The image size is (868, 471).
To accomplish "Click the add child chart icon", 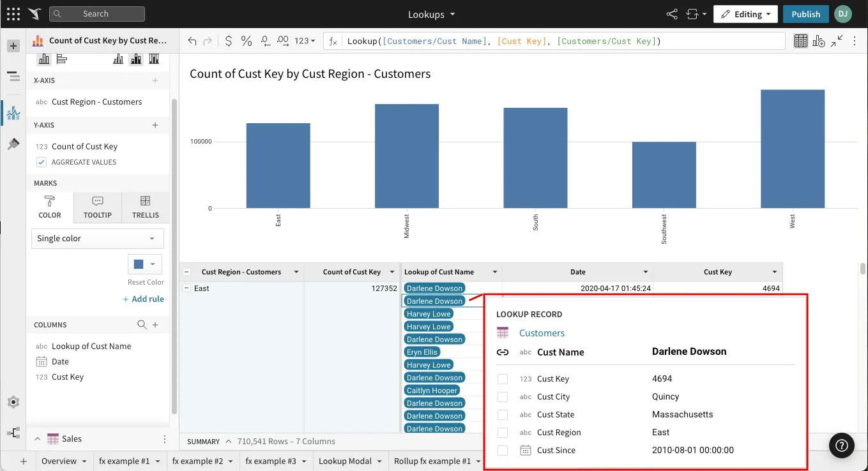I will 819,41.
